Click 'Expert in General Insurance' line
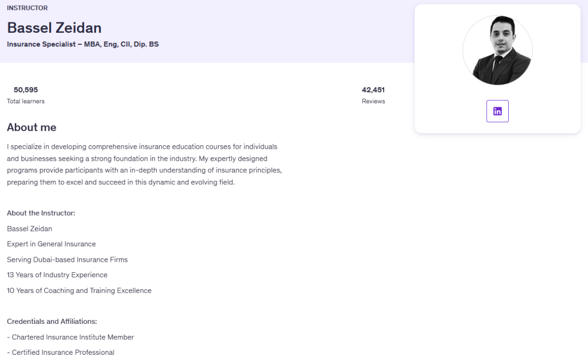The width and height of the screenshot is (588, 364). click(x=51, y=244)
